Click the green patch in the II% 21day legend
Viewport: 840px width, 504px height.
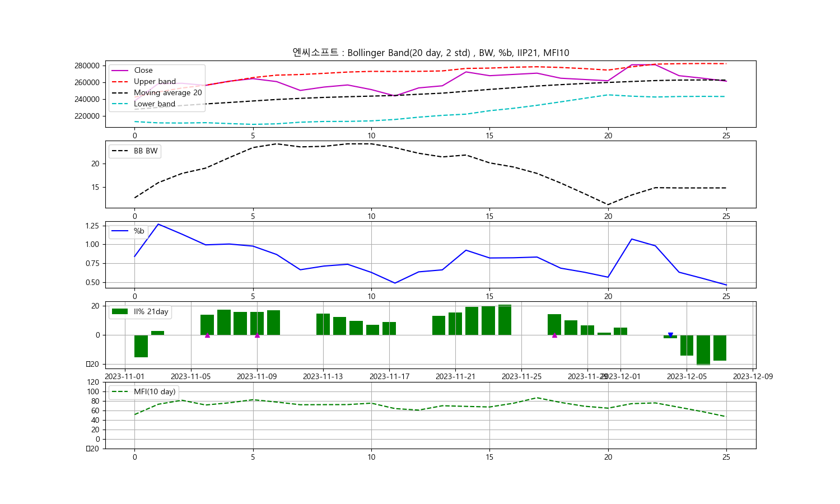click(120, 311)
